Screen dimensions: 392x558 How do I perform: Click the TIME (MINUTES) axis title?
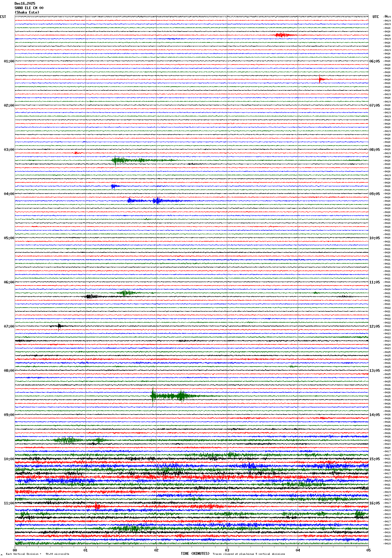click(195, 554)
